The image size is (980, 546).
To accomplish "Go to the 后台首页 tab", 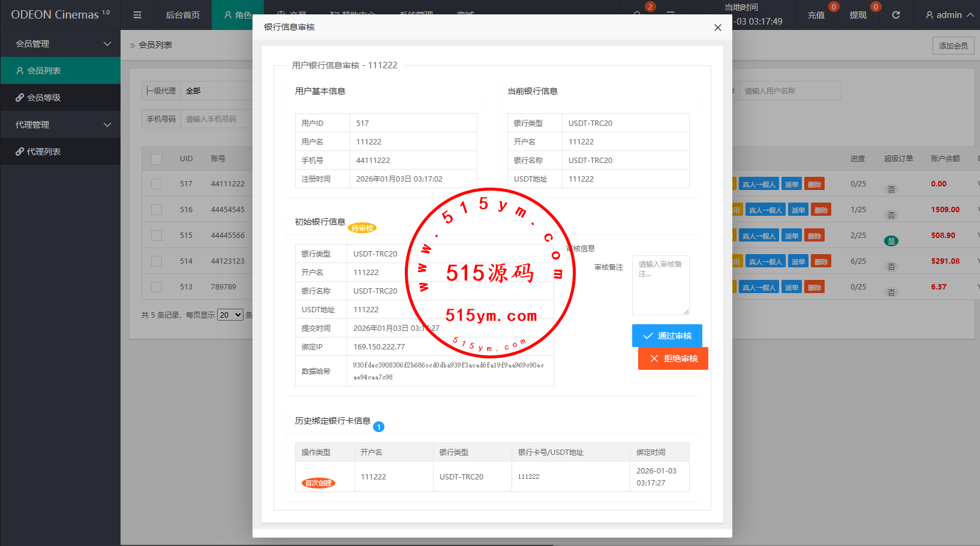I will coord(182,15).
